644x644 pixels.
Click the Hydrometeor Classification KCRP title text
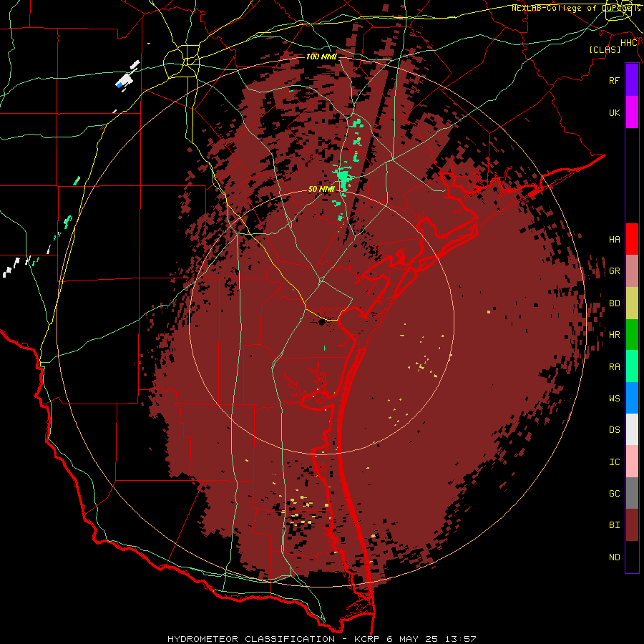click(x=321, y=639)
